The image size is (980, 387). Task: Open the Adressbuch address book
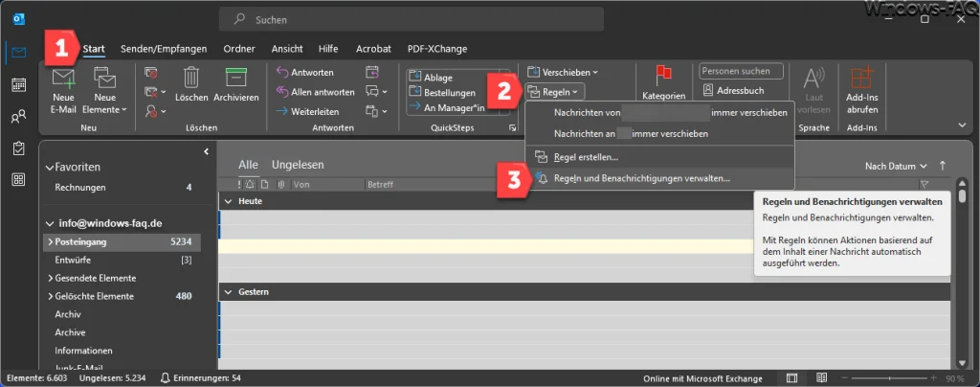point(734,90)
